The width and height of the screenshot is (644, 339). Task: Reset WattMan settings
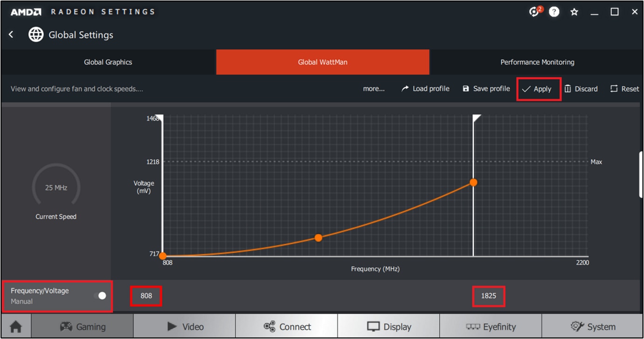tap(625, 89)
